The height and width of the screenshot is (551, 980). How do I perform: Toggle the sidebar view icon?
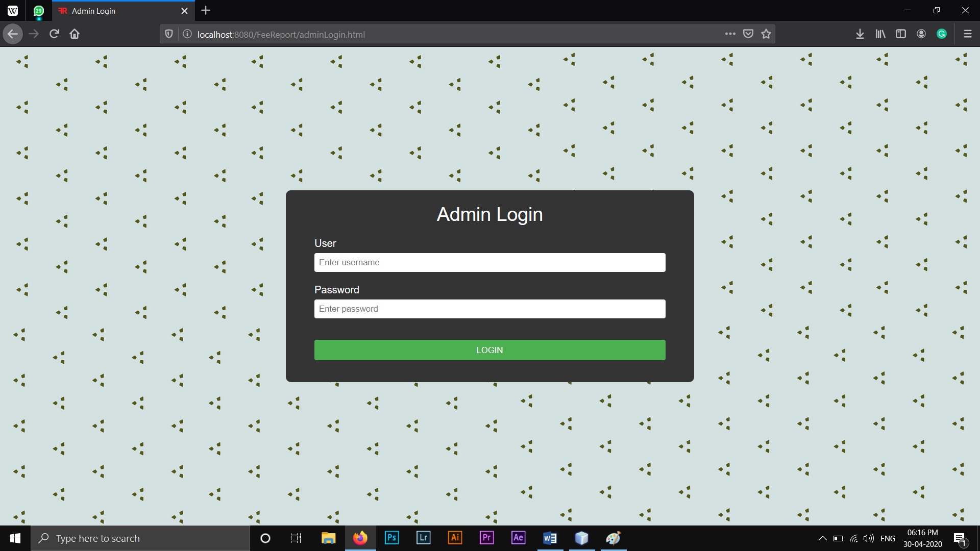901,34
